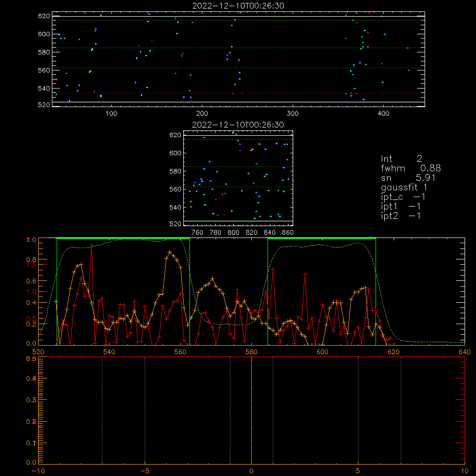Image resolution: width=476 pixels, height=476 pixels.
Task: Pick x-axis label 400 on the top plot
Action: [383, 114]
